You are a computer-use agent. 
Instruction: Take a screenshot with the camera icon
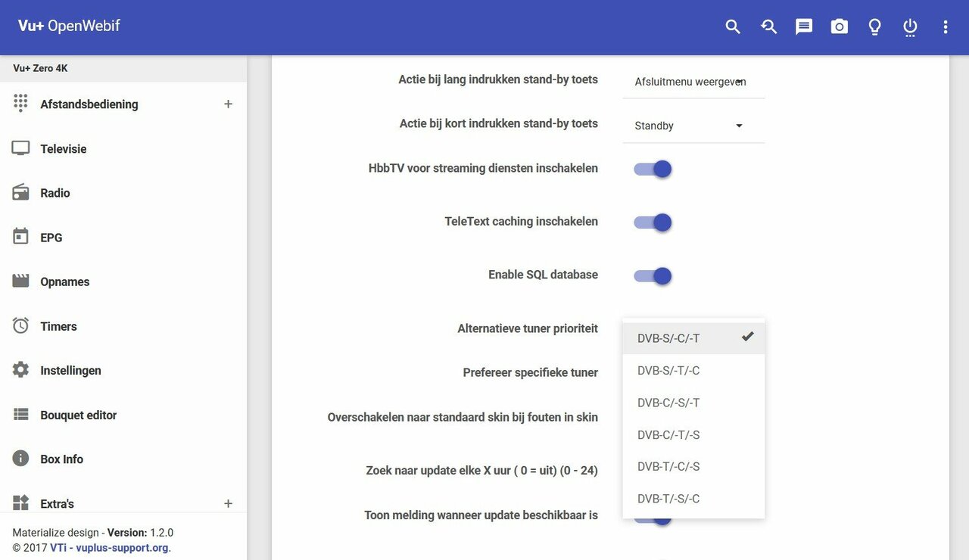[839, 26]
